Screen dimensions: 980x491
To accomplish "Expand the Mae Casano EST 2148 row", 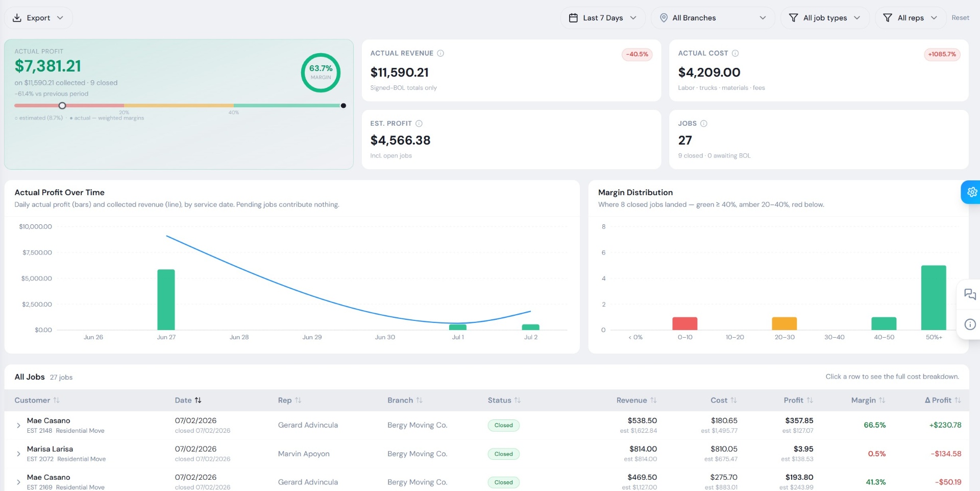I will [x=18, y=426].
